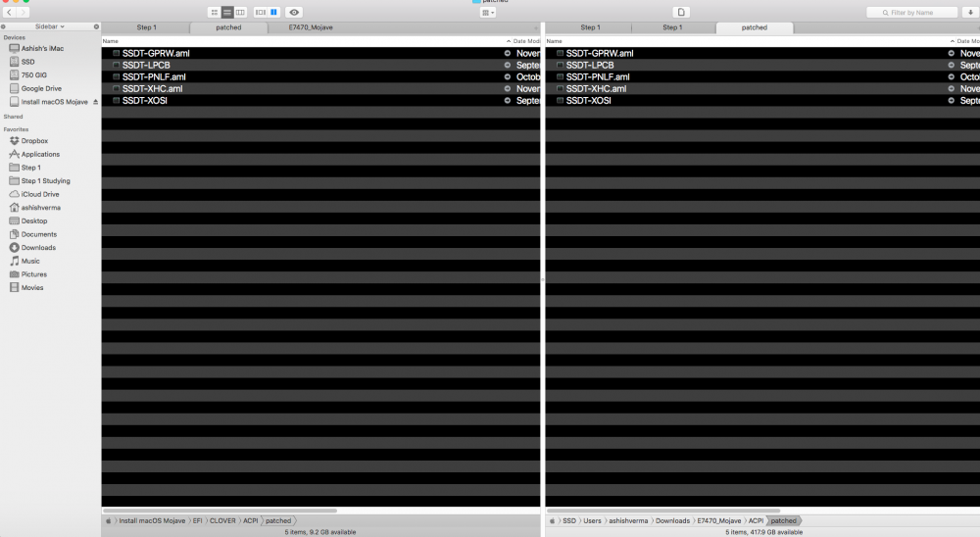The height and width of the screenshot is (537, 980).
Task: Switch to E7470_Mojave tab in left pane
Action: [x=311, y=27]
